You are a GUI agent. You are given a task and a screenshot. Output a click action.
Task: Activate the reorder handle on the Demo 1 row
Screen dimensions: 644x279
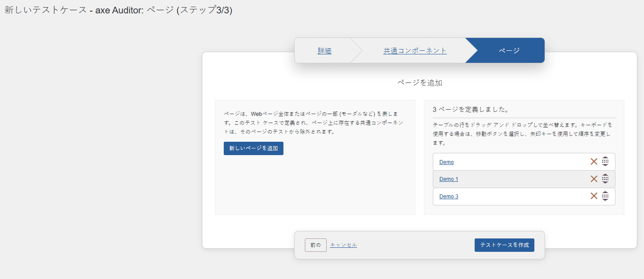pyautogui.click(x=605, y=179)
